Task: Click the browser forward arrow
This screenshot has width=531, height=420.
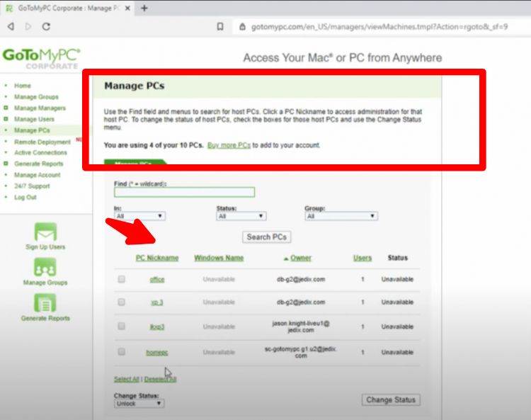Action: click(x=28, y=26)
